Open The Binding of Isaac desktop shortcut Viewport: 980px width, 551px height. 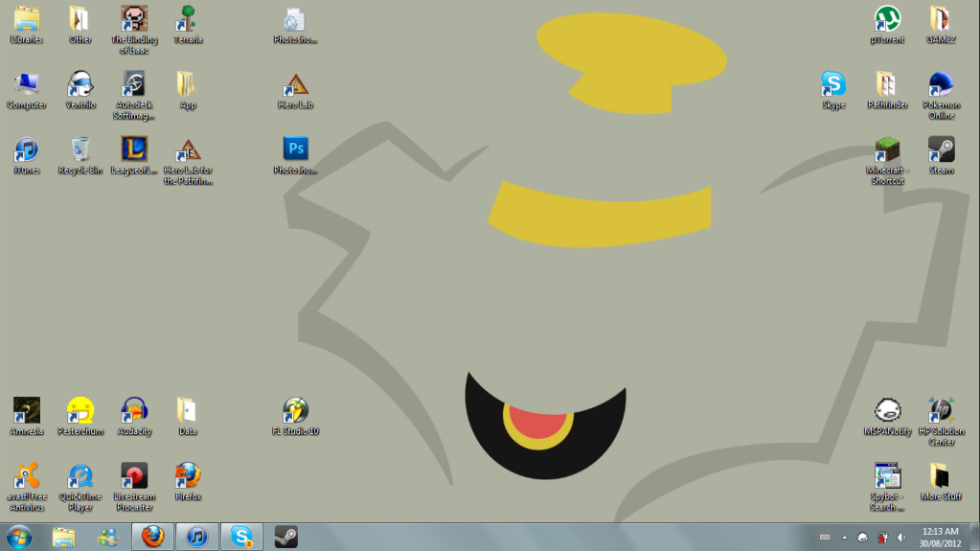(134, 20)
